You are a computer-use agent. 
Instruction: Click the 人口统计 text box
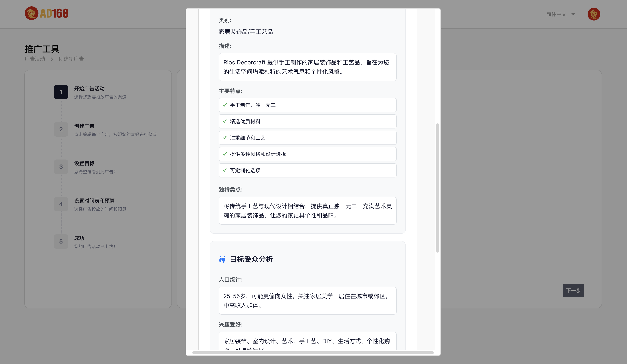(x=308, y=301)
